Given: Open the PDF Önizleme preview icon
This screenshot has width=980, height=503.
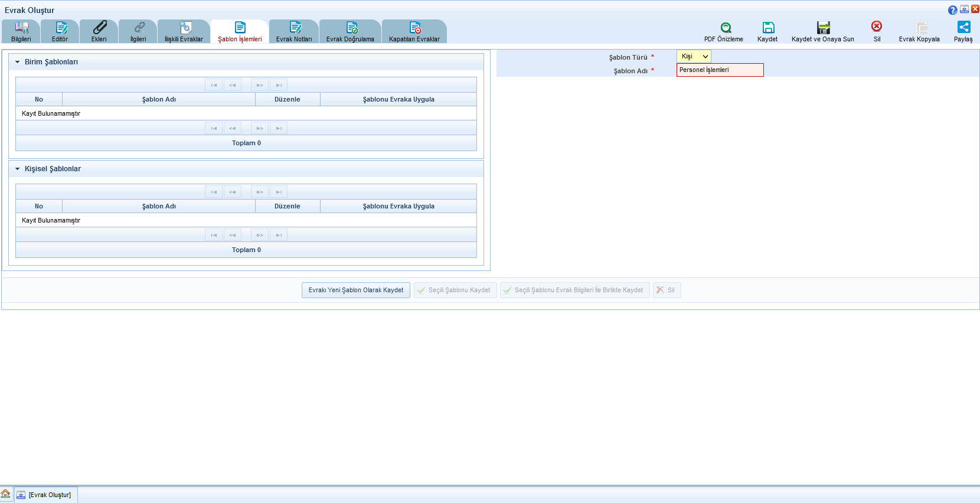Looking at the screenshot, I should pos(726,28).
